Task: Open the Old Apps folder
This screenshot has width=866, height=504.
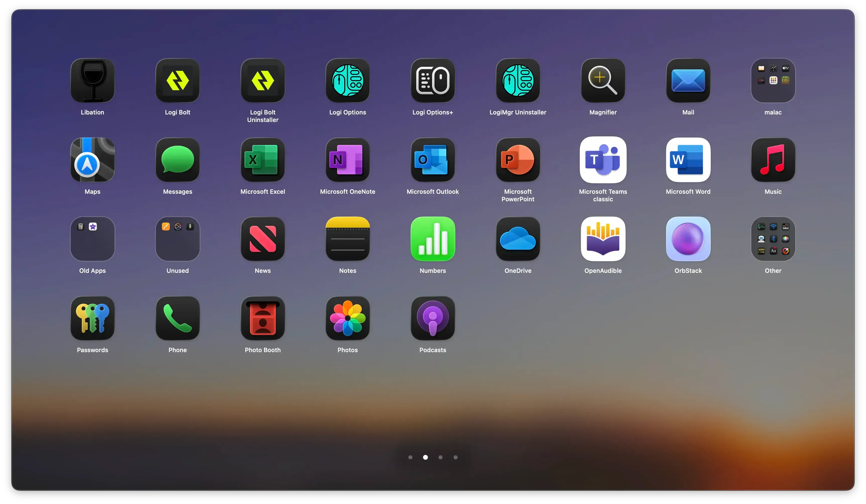Action: pos(92,239)
